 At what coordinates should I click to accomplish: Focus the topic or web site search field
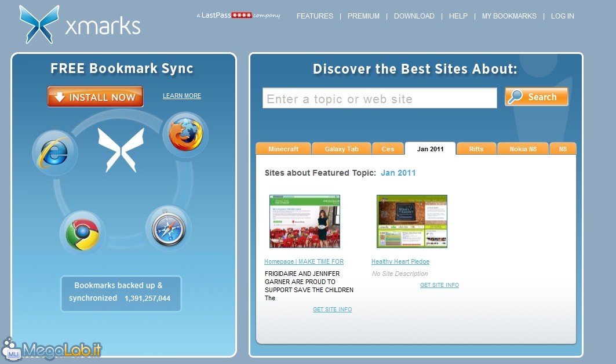[380, 99]
